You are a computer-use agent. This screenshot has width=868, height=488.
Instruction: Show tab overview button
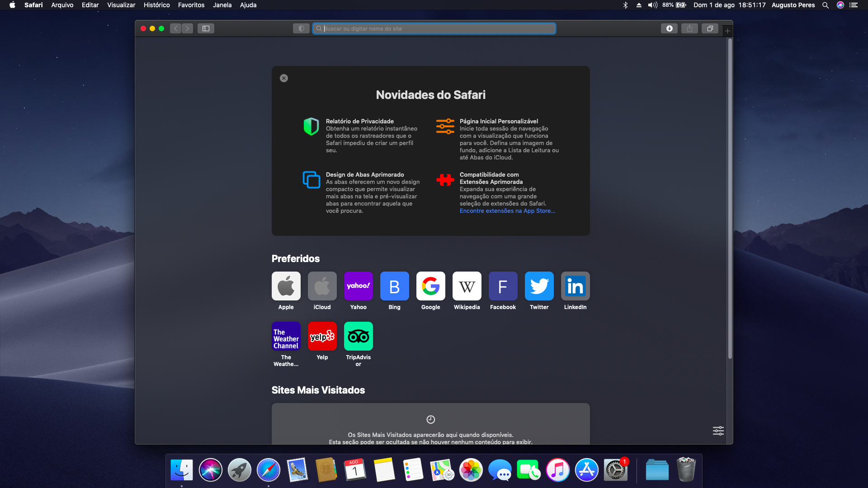pos(710,28)
